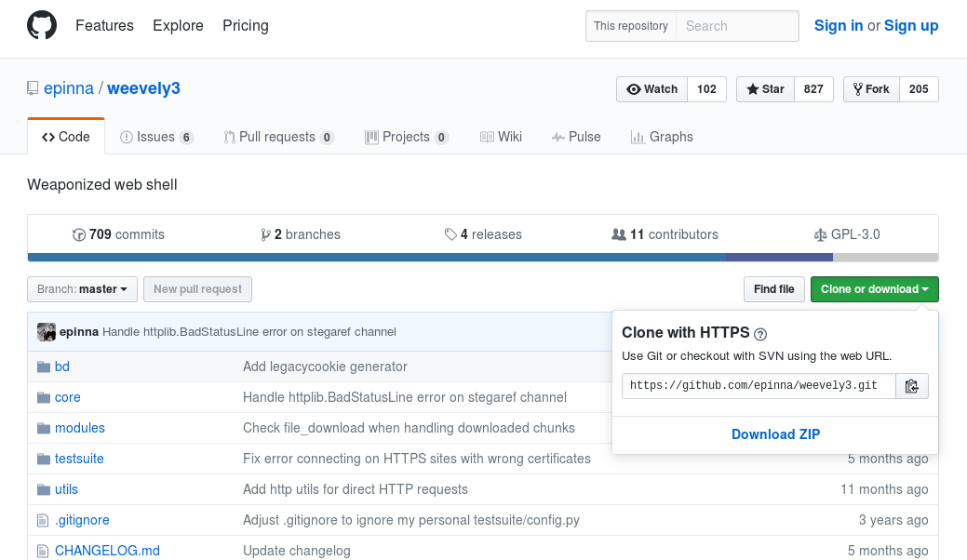Open Pricing in the top navigation
This screenshot has width=967, height=560.
pyautogui.click(x=246, y=26)
